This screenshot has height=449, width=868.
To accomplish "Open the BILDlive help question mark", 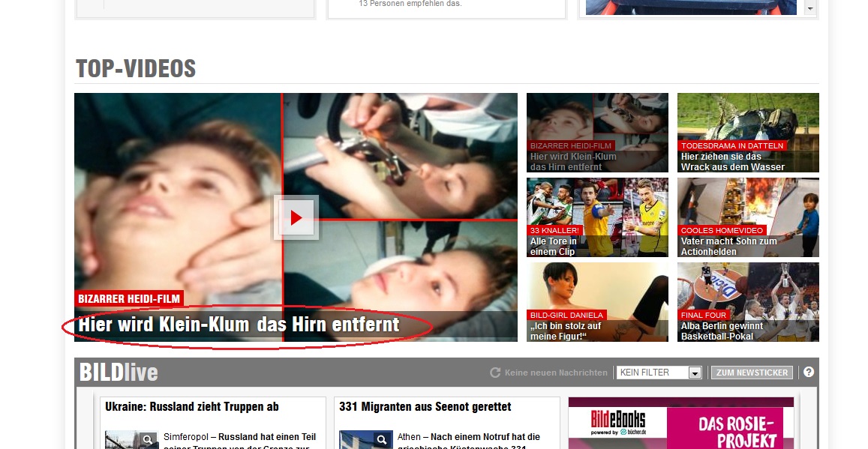I will point(808,372).
